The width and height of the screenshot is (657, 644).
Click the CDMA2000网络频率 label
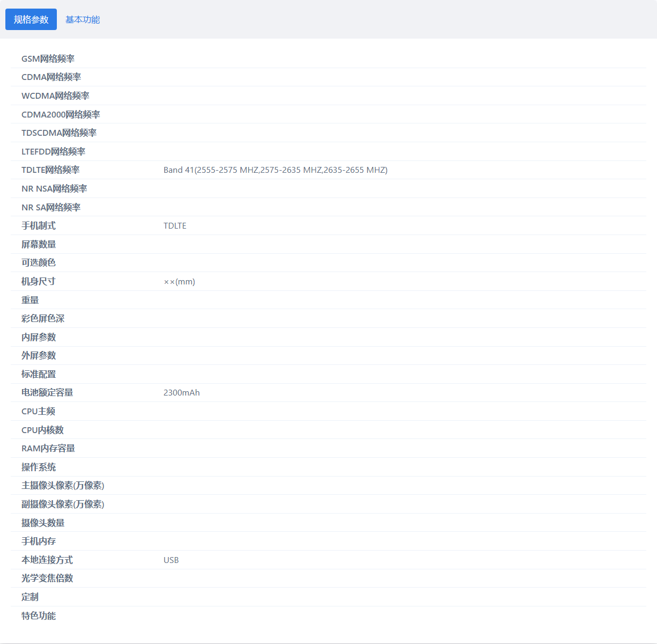tap(61, 114)
